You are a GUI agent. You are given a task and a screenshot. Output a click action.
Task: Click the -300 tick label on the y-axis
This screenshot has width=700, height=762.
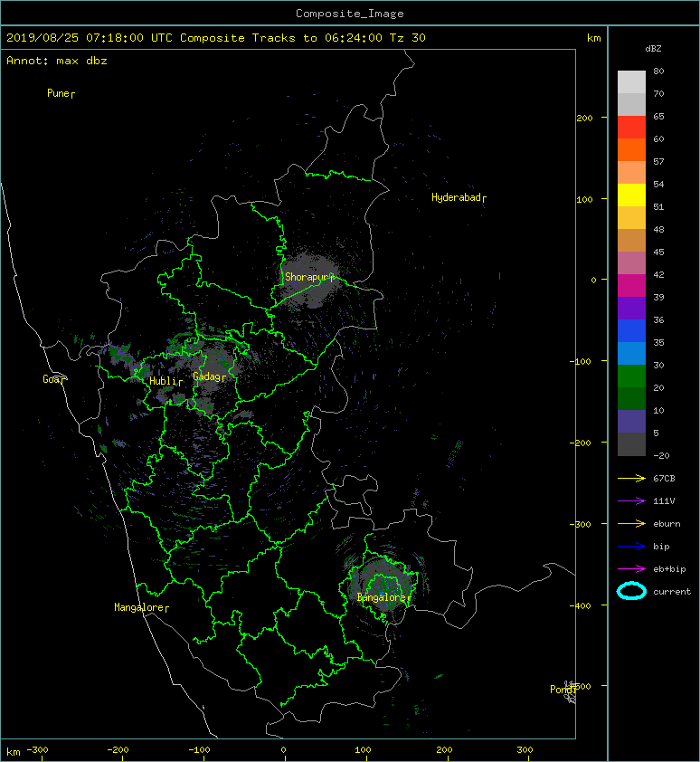click(581, 524)
